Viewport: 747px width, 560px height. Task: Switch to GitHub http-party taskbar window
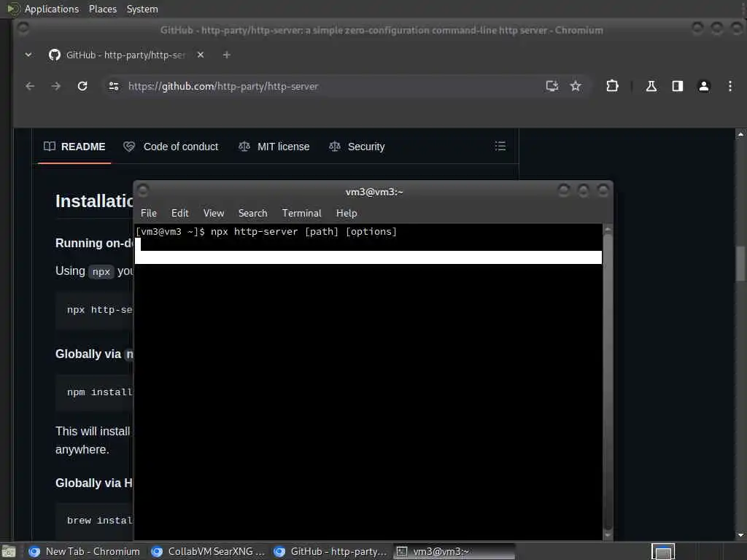click(x=330, y=551)
